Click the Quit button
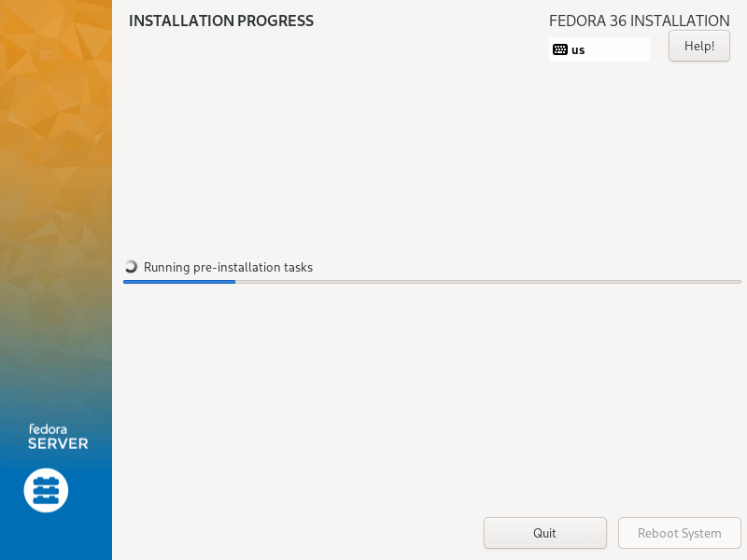 pyautogui.click(x=545, y=533)
